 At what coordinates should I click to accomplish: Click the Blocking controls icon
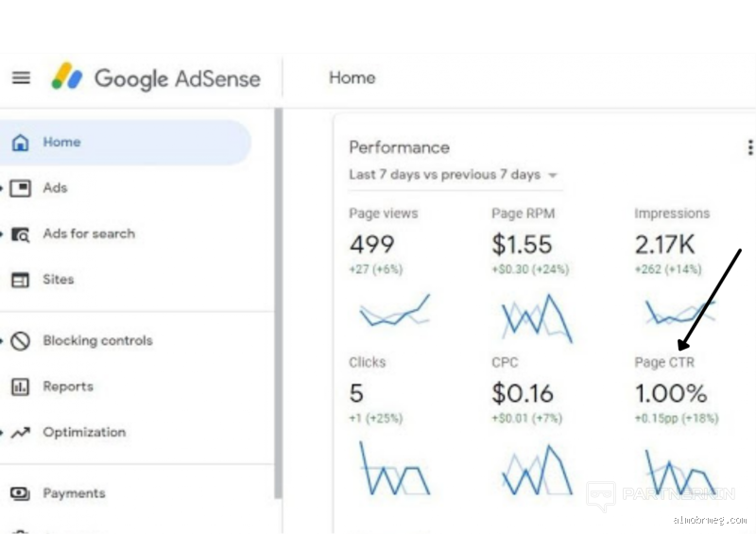click(x=20, y=341)
